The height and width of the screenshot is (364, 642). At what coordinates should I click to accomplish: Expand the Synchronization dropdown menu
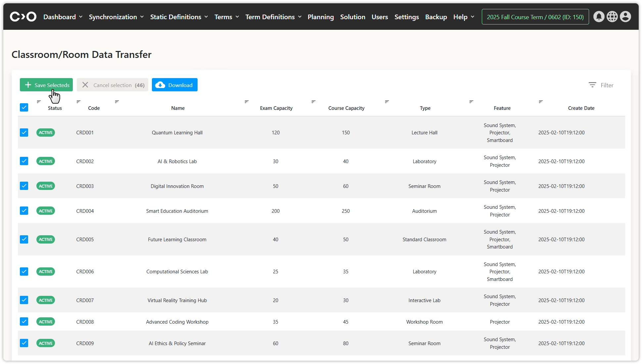coord(116,17)
